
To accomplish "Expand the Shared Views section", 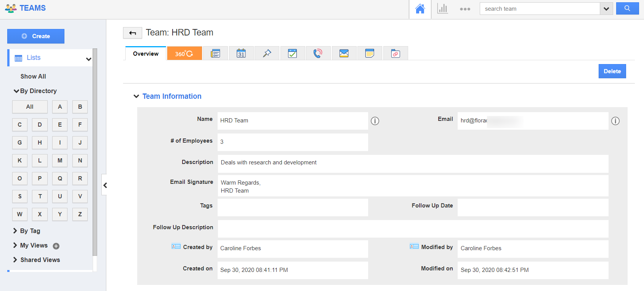I will click(15, 260).
